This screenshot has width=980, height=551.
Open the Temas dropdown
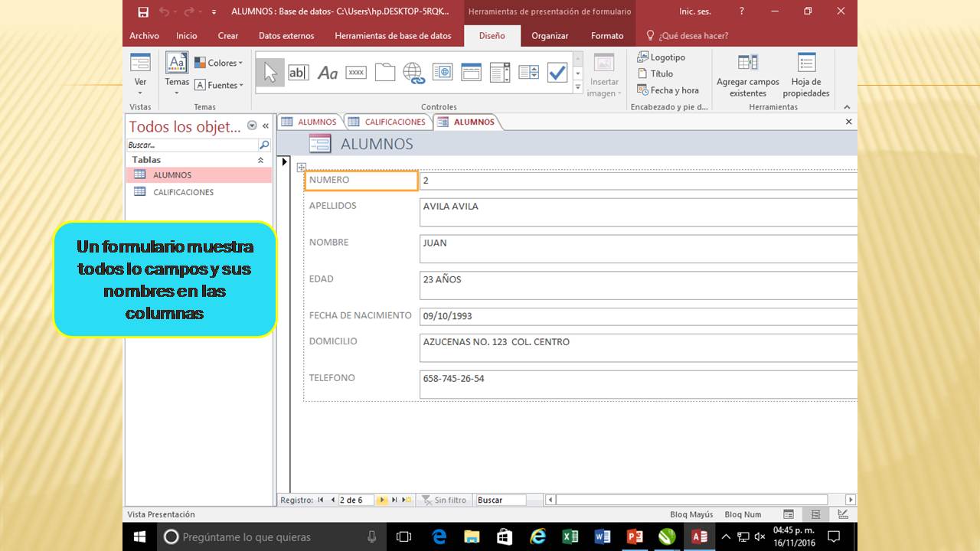pos(176,74)
